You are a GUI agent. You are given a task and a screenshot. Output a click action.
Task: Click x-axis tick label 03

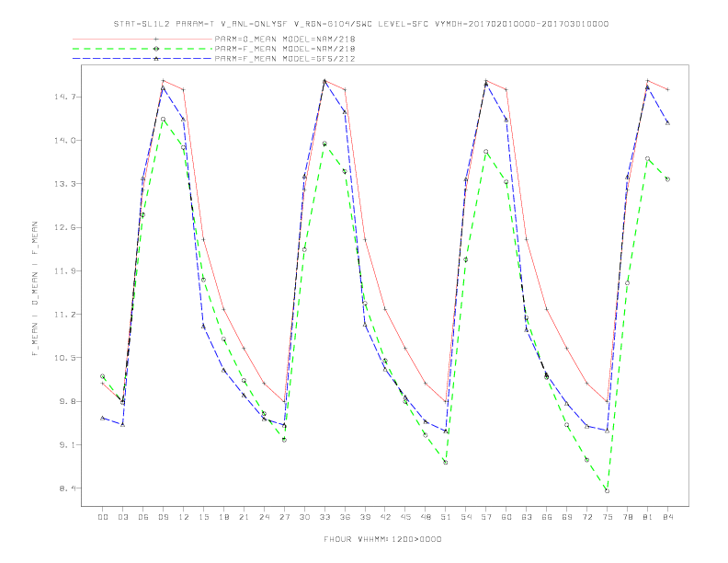click(x=122, y=517)
